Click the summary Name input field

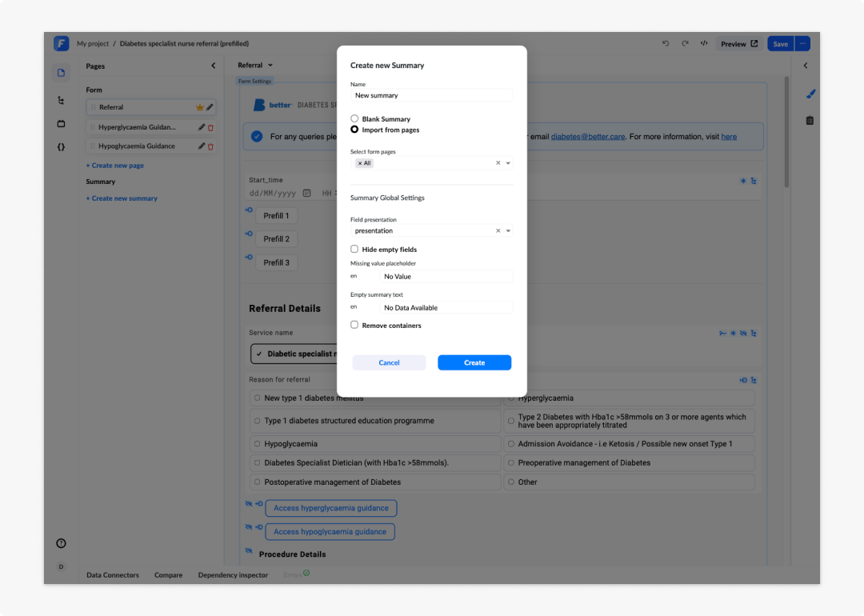click(x=431, y=95)
